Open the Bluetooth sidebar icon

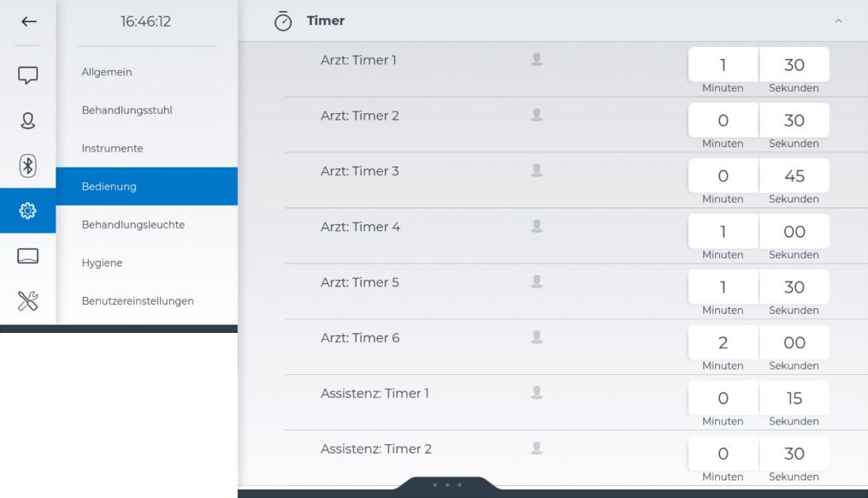(27, 166)
